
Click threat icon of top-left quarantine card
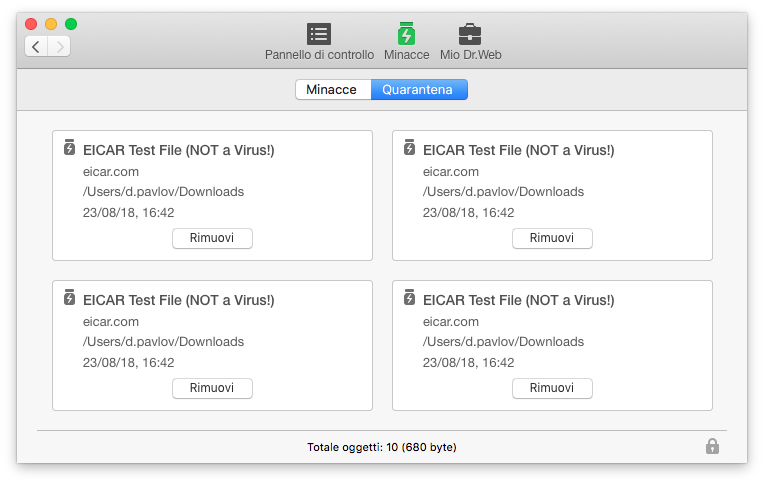[69, 147]
